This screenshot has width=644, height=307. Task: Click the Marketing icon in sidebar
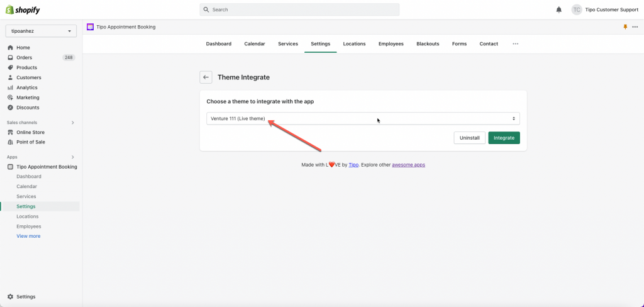[10, 98]
